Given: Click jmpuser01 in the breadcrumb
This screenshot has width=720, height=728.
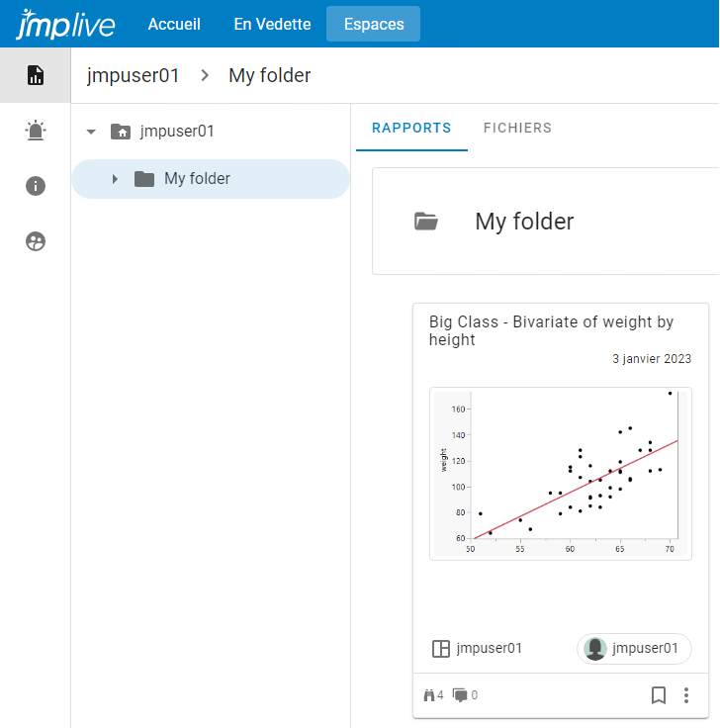Looking at the screenshot, I should [134, 75].
